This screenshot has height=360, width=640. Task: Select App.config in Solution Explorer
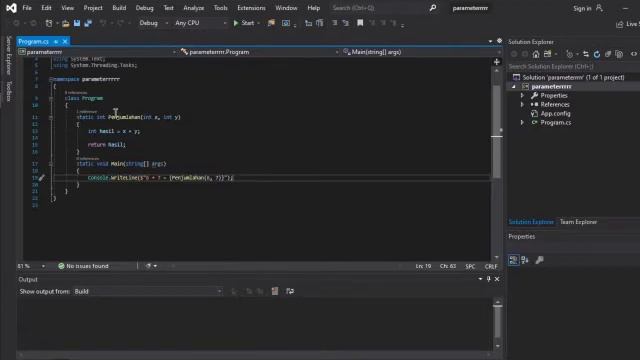coord(555,113)
